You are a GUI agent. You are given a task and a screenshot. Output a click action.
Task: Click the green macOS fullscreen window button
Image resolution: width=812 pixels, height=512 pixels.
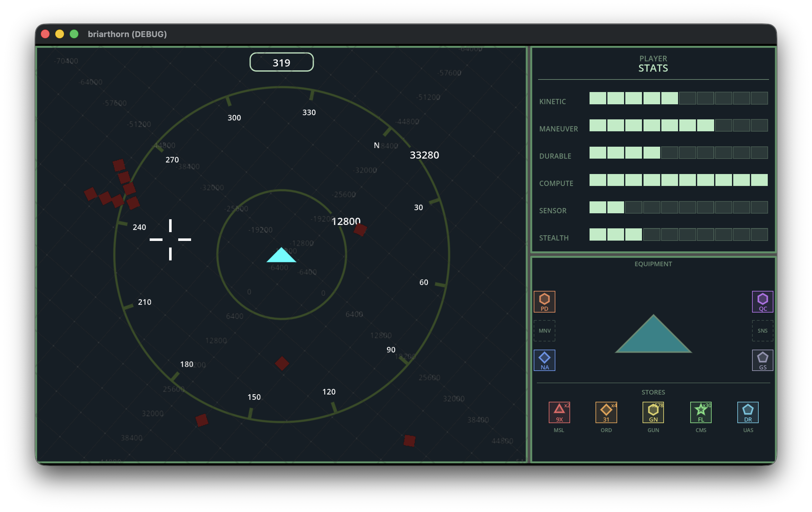pos(74,34)
